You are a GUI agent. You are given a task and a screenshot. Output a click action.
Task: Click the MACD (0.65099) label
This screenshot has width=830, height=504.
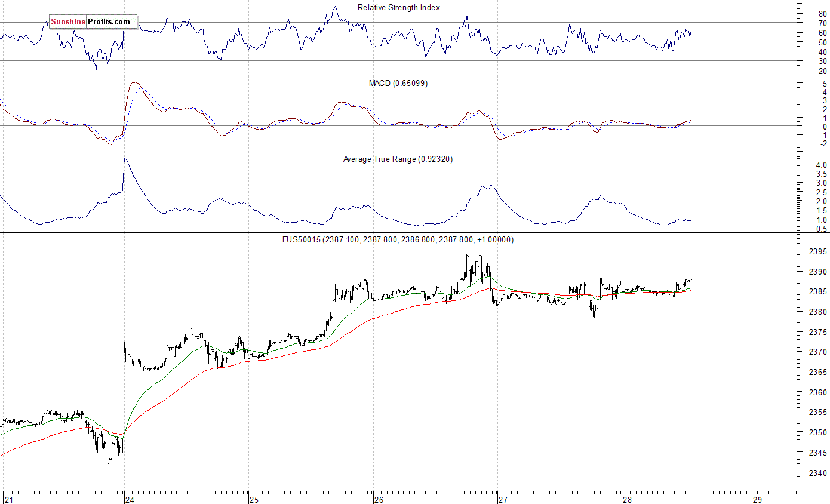[398, 84]
